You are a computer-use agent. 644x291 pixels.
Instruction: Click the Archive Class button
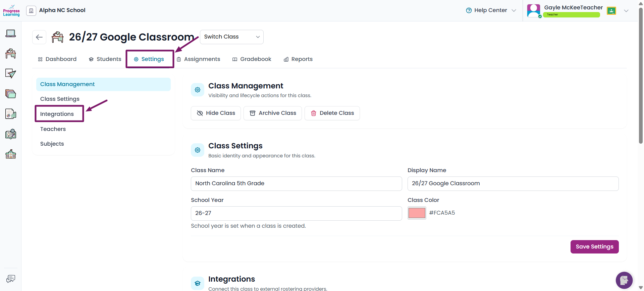click(273, 113)
